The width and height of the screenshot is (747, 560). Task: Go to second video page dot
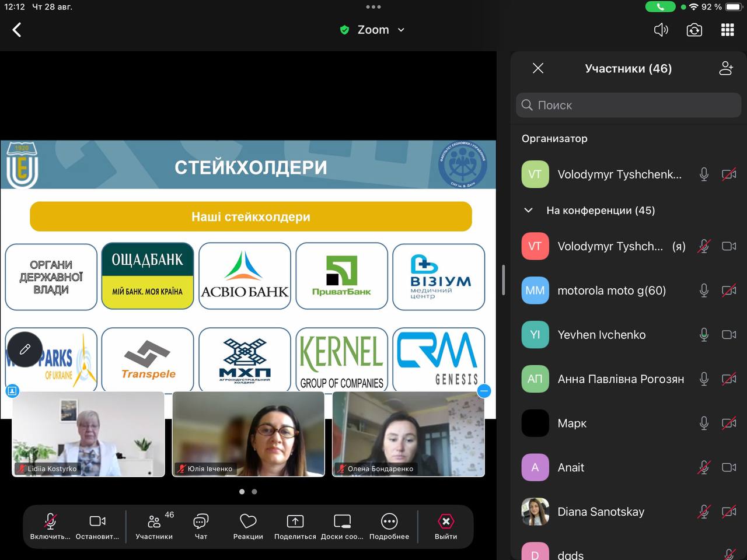[254, 492]
